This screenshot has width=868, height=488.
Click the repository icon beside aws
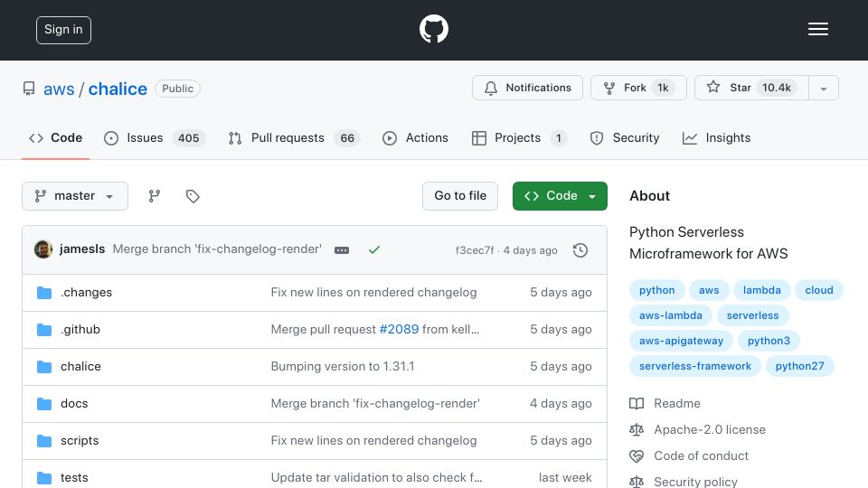coord(29,89)
